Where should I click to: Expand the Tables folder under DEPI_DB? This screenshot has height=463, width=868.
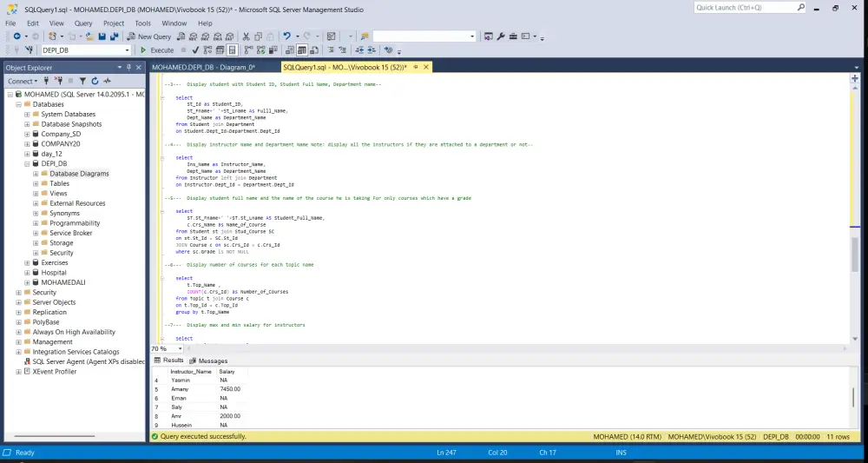coord(36,184)
